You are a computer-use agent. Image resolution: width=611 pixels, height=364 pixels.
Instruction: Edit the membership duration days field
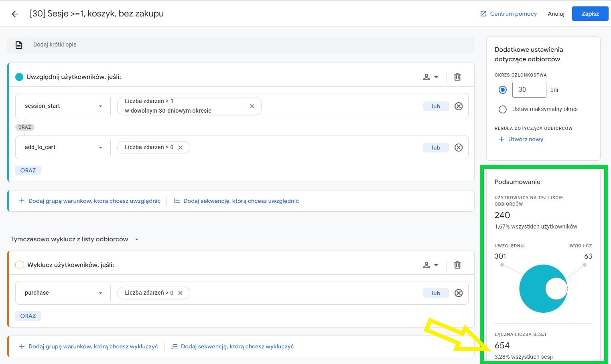point(529,90)
